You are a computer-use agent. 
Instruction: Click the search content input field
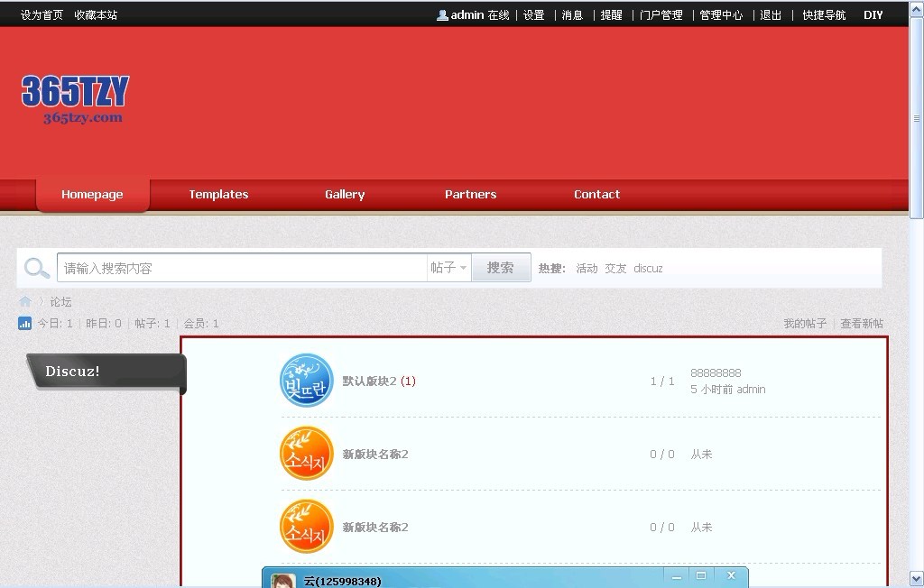(242, 268)
